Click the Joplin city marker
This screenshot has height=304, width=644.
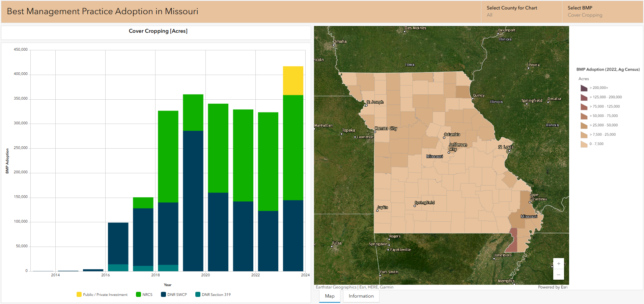(x=377, y=210)
